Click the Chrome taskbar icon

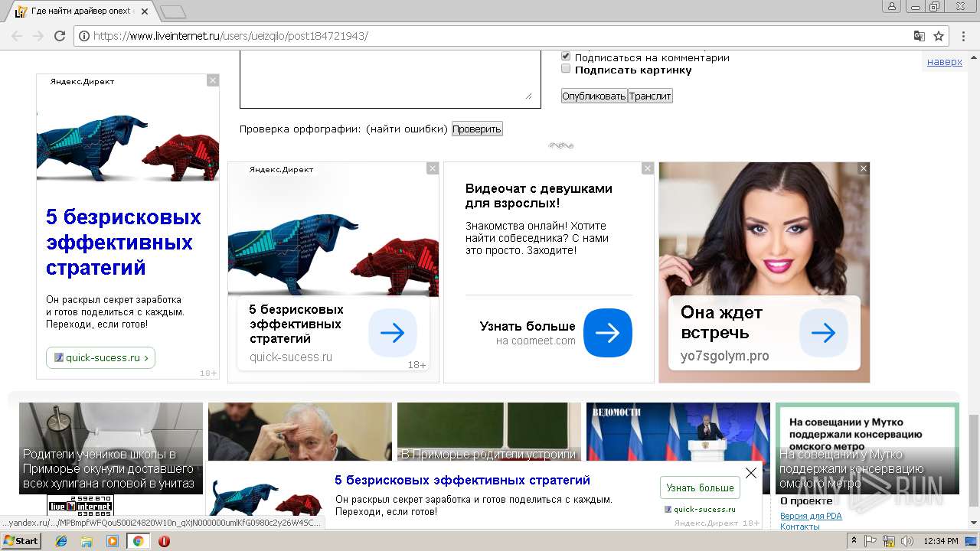click(x=138, y=541)
